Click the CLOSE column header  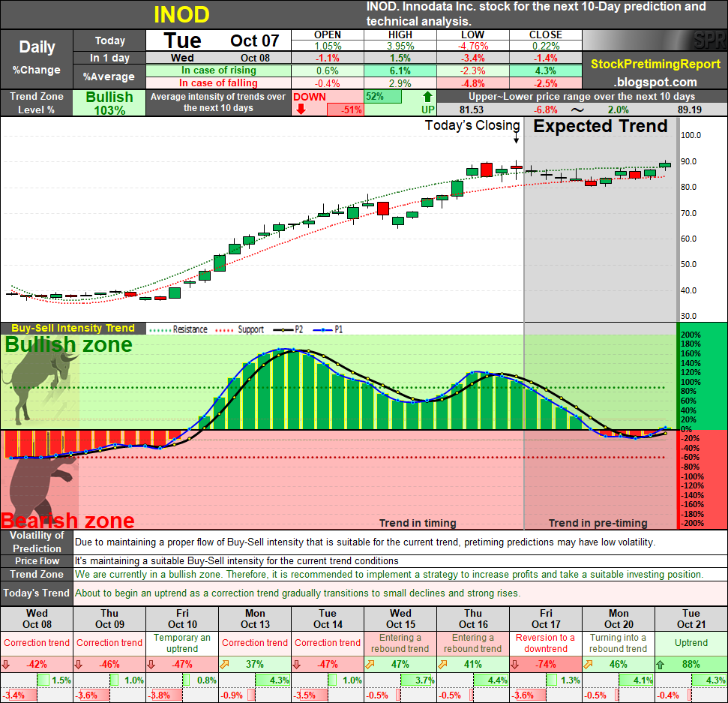(x=546, y=35)
